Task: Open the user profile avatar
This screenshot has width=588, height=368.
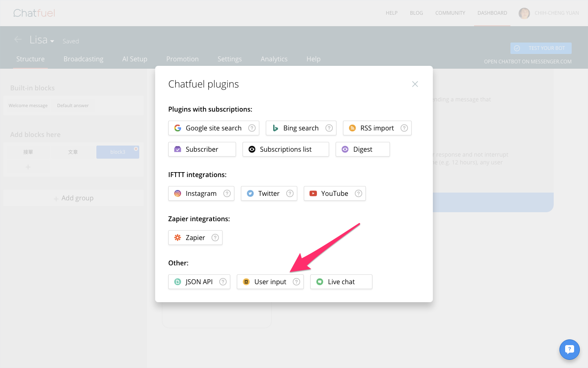Action: [x=524, y=13]
